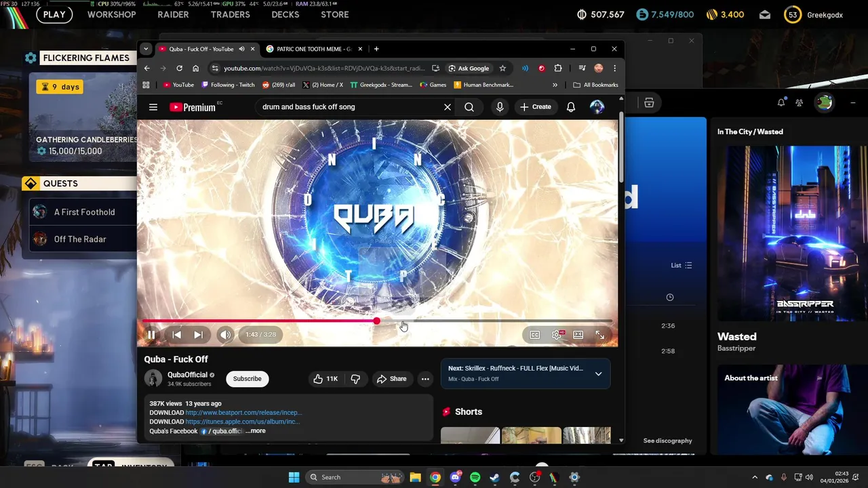
Task: Open Spotify List view dropdown
Action: click(682, 266)
